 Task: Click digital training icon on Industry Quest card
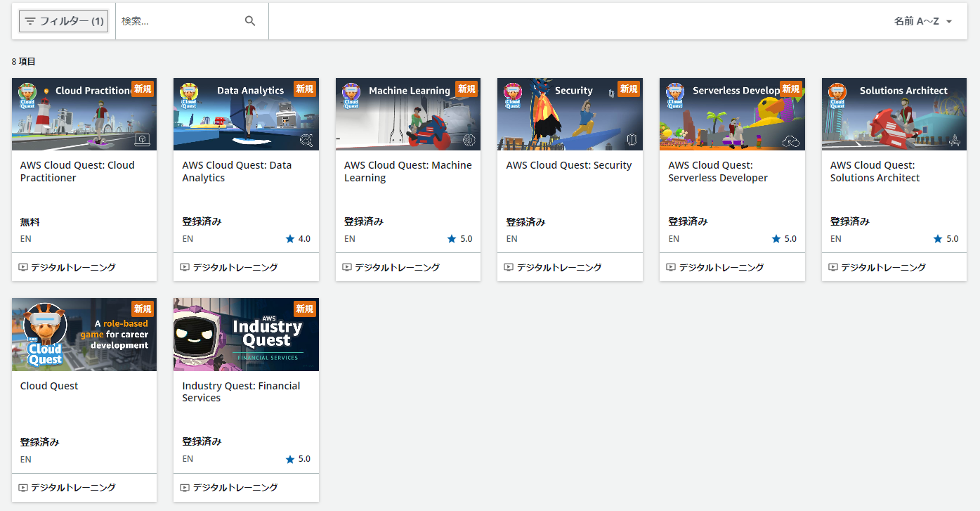[185, 487]
